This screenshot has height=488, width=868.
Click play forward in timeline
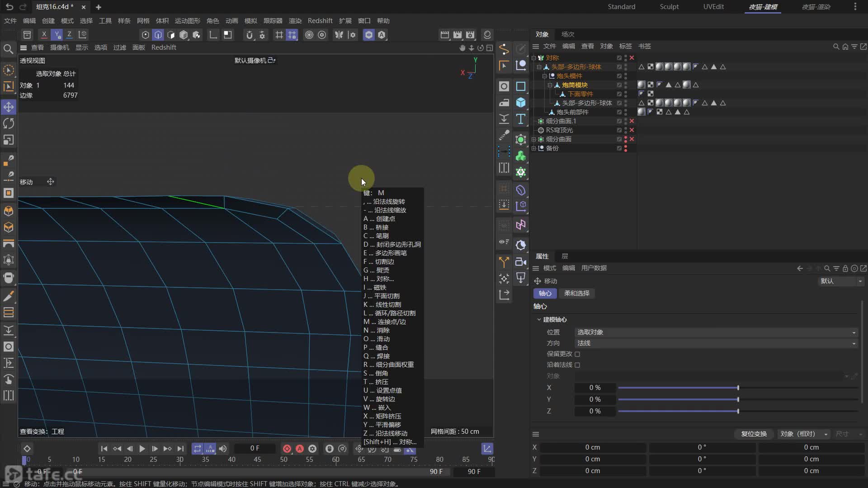click(142, 449)
